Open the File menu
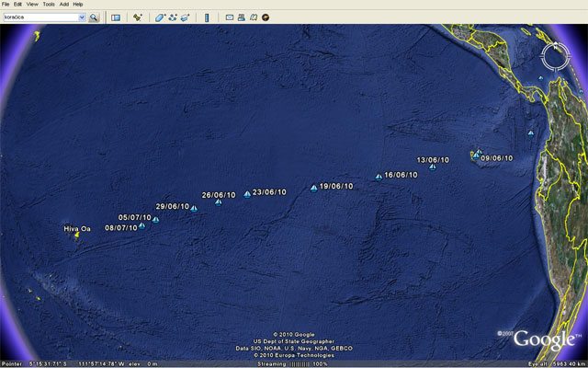 coord(6,4)
